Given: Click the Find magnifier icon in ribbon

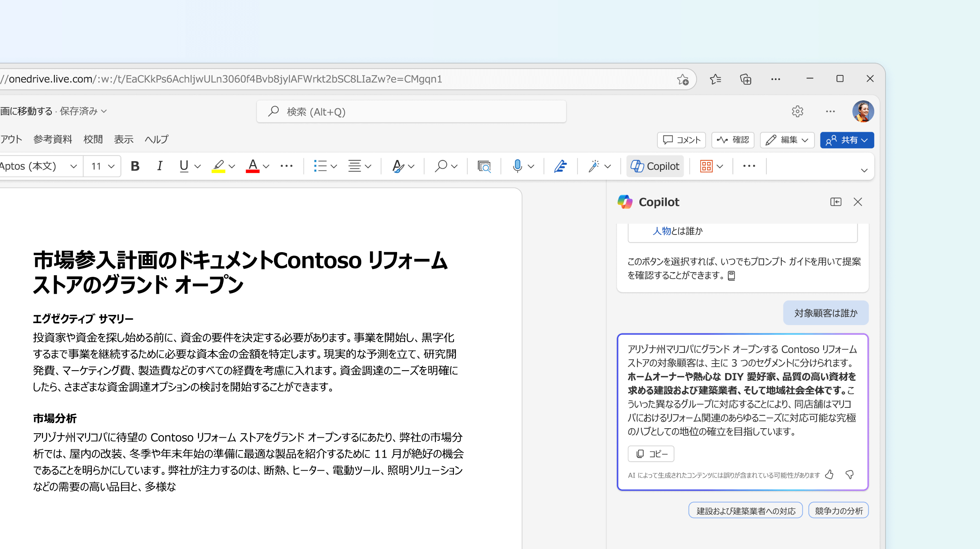Looking at the screenshot, I should coord(441,166).
